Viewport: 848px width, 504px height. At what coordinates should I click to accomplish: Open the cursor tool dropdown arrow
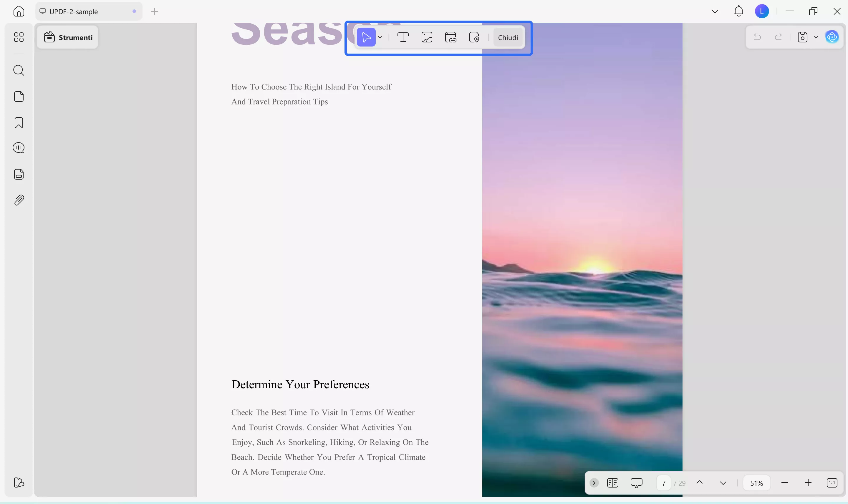[380, 37]
